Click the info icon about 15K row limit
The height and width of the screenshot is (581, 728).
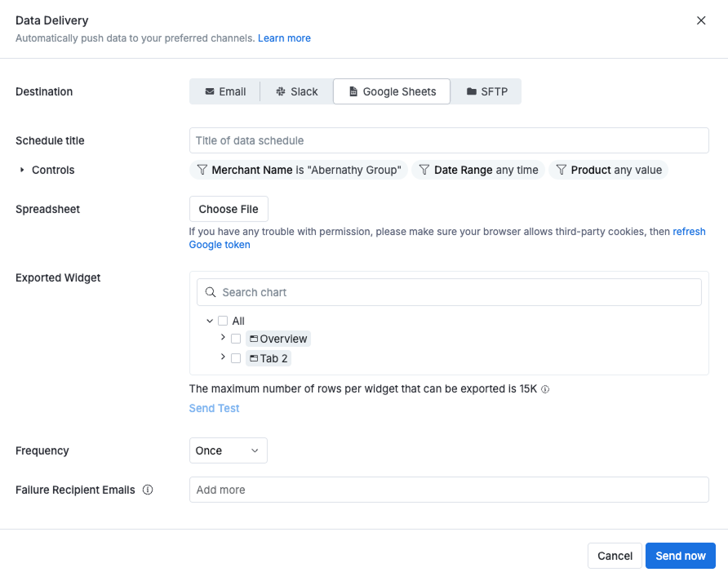pyautogui.click(x=545, y=389)
